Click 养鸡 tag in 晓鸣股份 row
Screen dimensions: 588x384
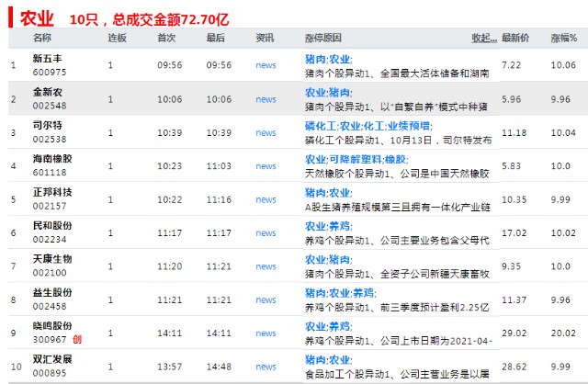[339, 326]
